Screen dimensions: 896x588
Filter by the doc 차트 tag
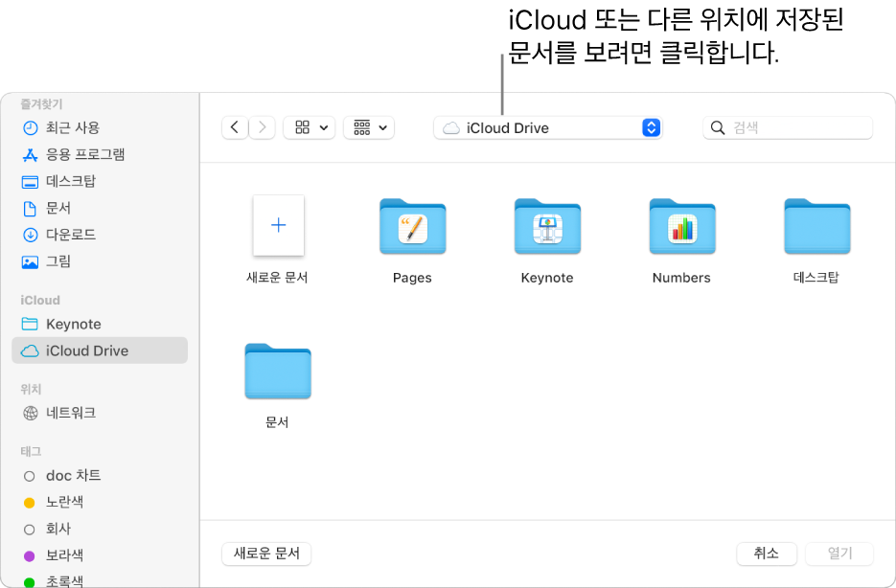[x=100, y=475]
